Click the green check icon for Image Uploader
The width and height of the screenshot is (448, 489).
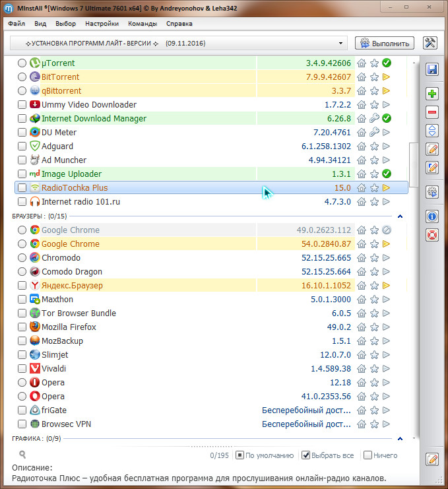pos(387,174)
